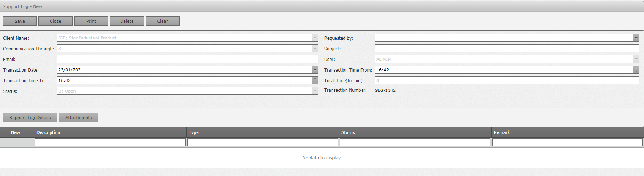Sort by Remark column header
The height and width of the screenshot is (176, 644).
click(x=568, y=132)
